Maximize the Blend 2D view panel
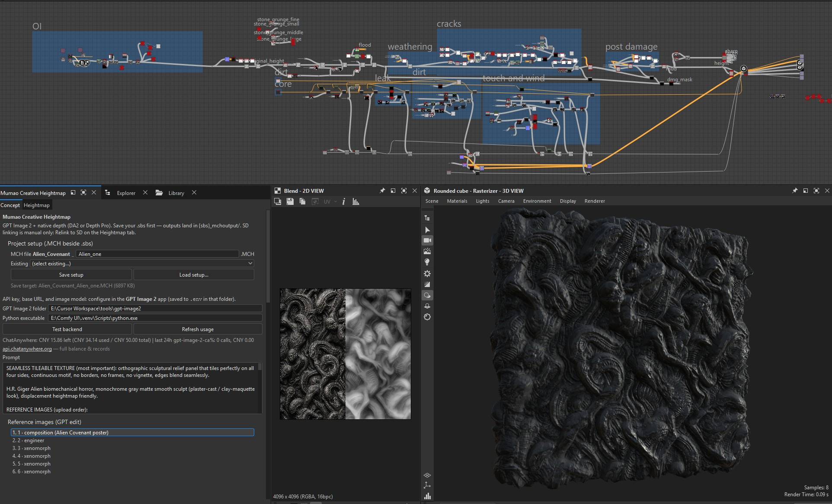 click(404, 191)
